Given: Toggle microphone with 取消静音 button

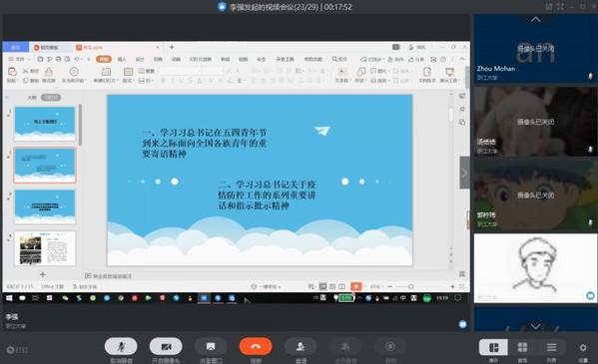Looking at the screenshot, I should pyautogui.click(x=121, y=346).
